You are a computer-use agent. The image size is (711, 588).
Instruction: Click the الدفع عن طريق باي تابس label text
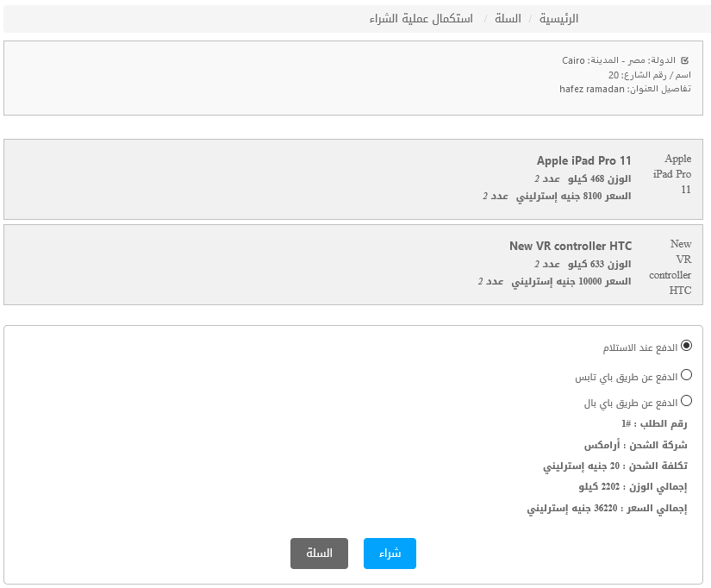click(x=627, y=377)
